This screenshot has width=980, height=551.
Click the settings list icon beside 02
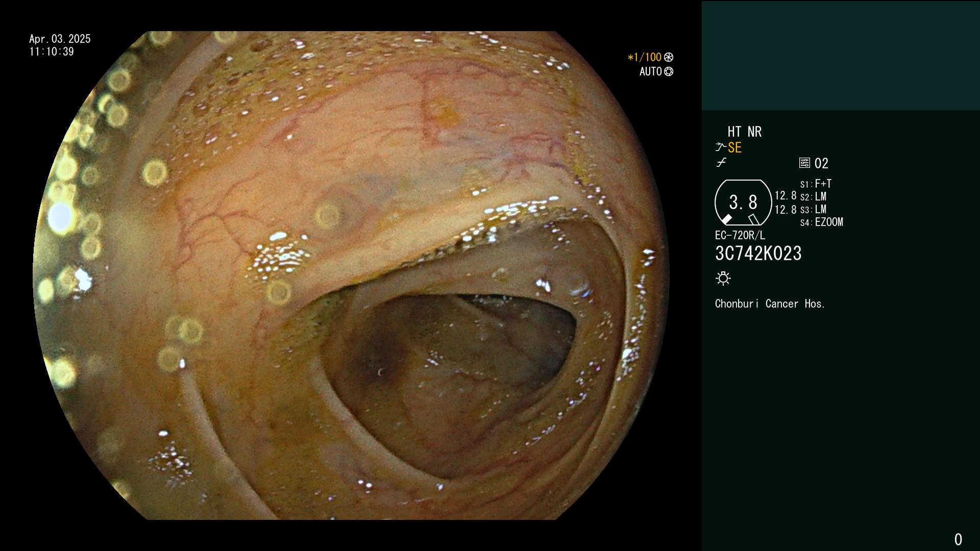click(804, 163)
